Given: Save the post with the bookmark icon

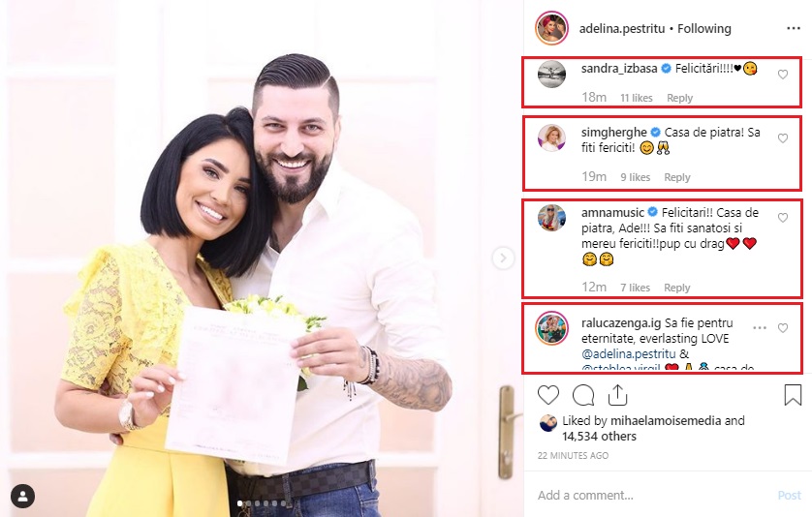Looking at the screenshot, I should (x=793, y=395).
